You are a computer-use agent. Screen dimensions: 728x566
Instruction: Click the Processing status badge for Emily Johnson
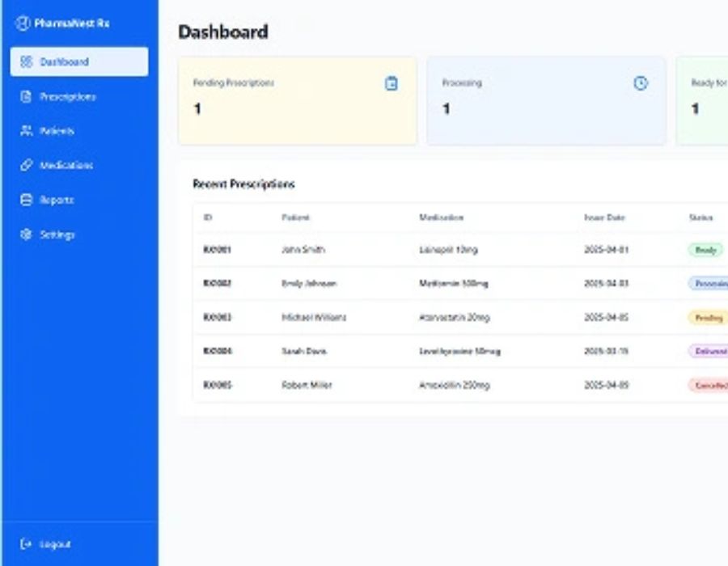click(709, 284)
